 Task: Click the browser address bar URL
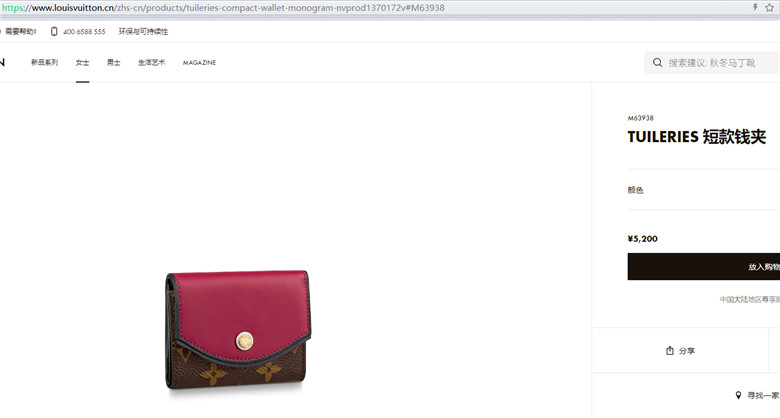click(223, 8)
